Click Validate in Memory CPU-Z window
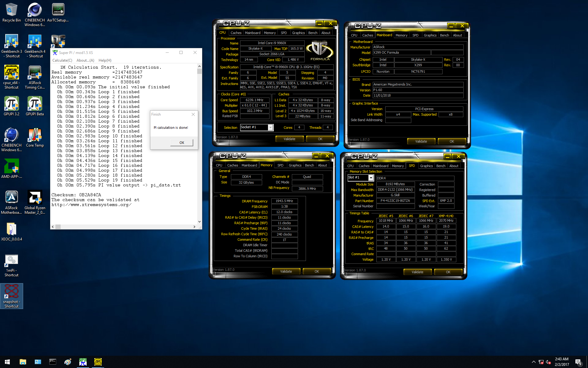This screenshot has height=368, width=588. (286, 271)
